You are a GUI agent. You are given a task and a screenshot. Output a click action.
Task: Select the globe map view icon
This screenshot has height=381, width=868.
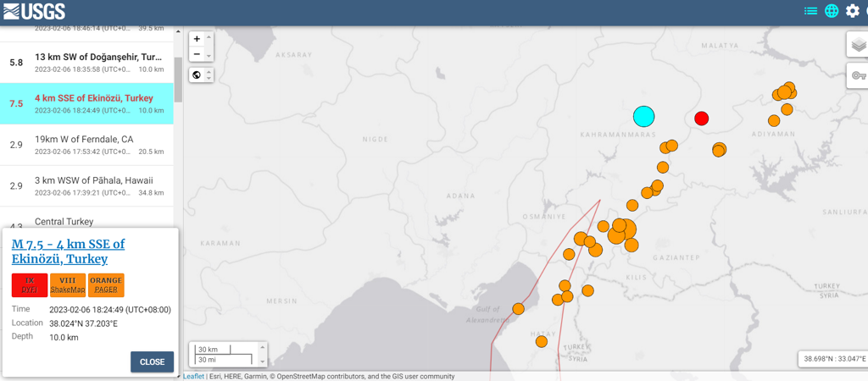point(832,11)
